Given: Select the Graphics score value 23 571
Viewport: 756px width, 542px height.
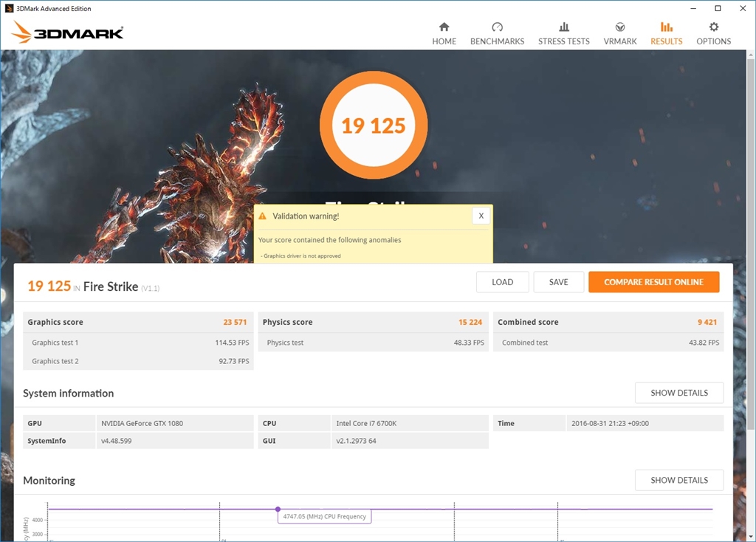Looking at the screenshot, I should coord(235,322).
